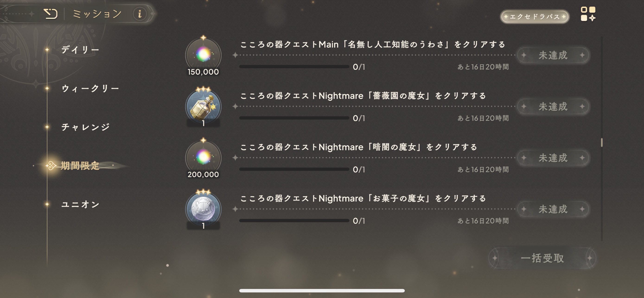Image resolution: width=644 pixels, height=298 pixels.
Task: Tap the 一括受取 claim-all button
Action: (542, 258)
